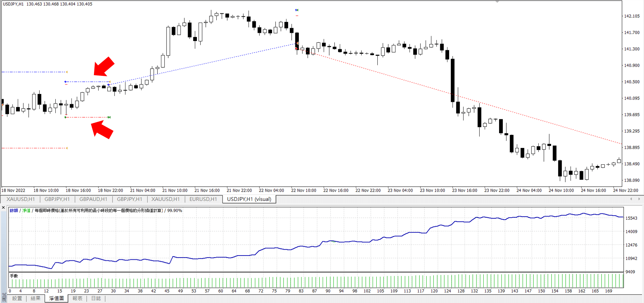Open the 報表 tester tab
This screenshot has width=644, height=303.
pyautogui.click(x=77, y=299)
